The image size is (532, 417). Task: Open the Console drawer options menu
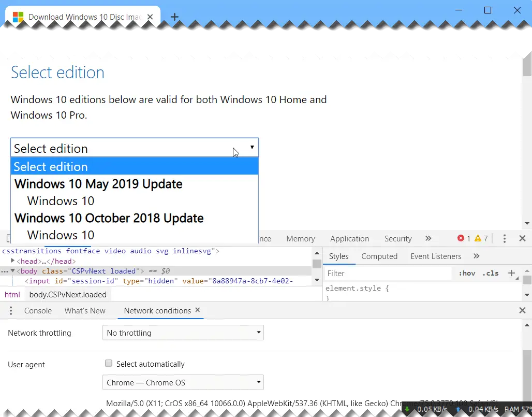click(x=10, y=310)
